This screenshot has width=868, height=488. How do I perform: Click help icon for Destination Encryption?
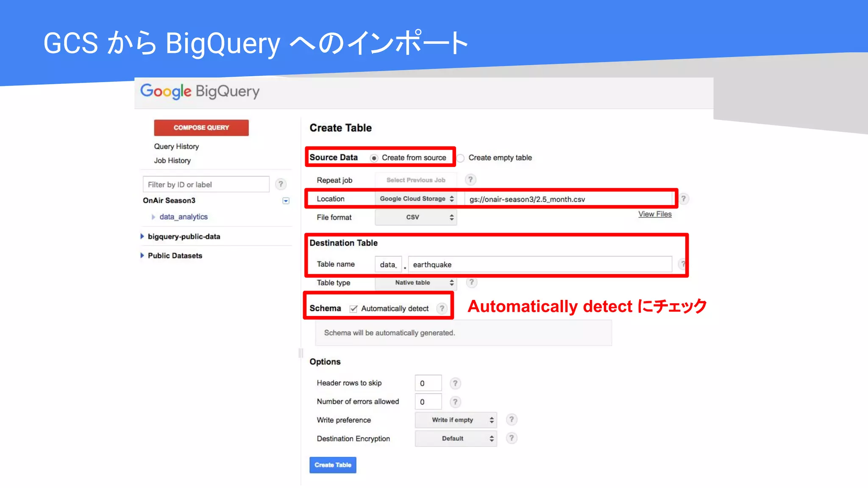512,438
